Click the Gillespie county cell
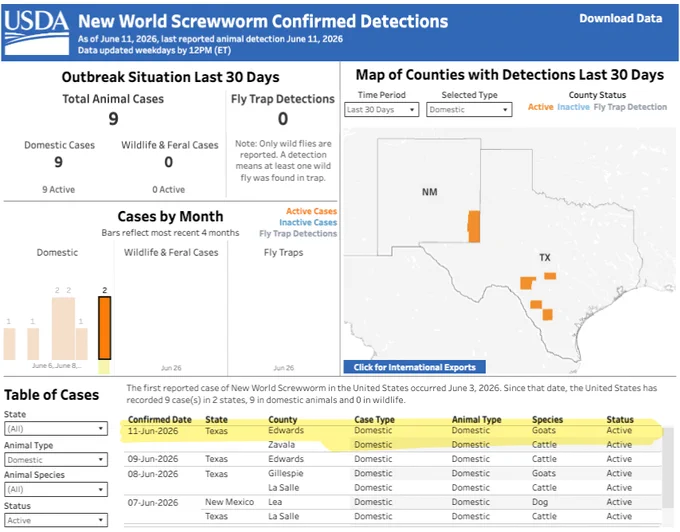This screenshot has height=532, width=680. click(x=285, y=473)
